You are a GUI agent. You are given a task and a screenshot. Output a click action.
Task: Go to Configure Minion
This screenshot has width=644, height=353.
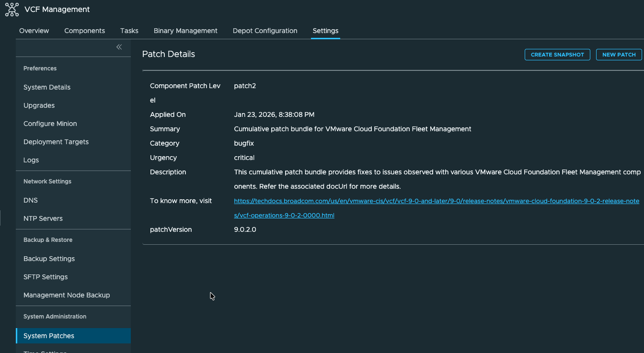pos(50,124)
